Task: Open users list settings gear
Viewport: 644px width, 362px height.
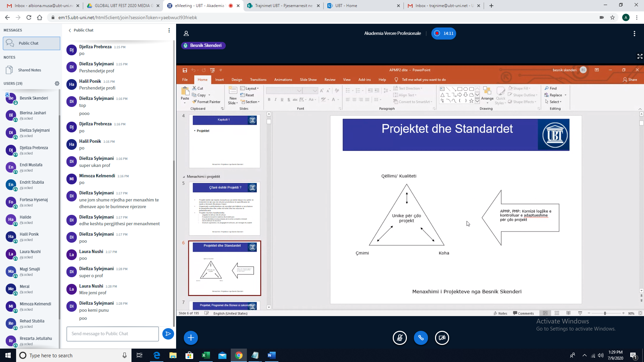Action: pyautogui.click(x=57, y=83)
